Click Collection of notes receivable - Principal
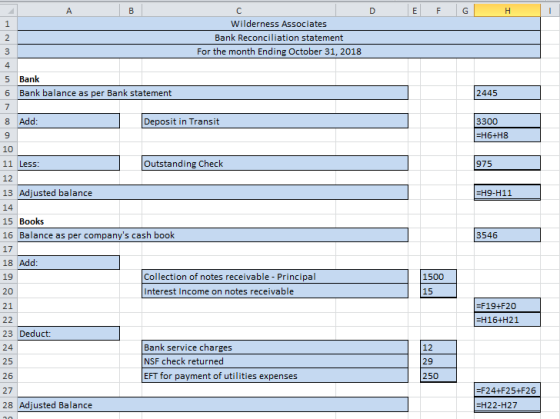The image size is (560, 419). tap(275, 276)
